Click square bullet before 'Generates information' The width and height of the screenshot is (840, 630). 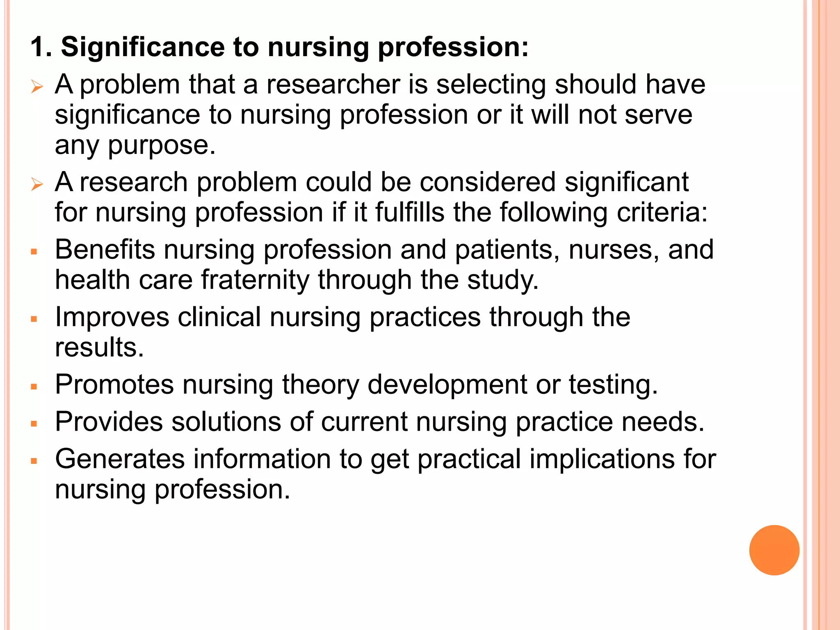tap(34, 461)
